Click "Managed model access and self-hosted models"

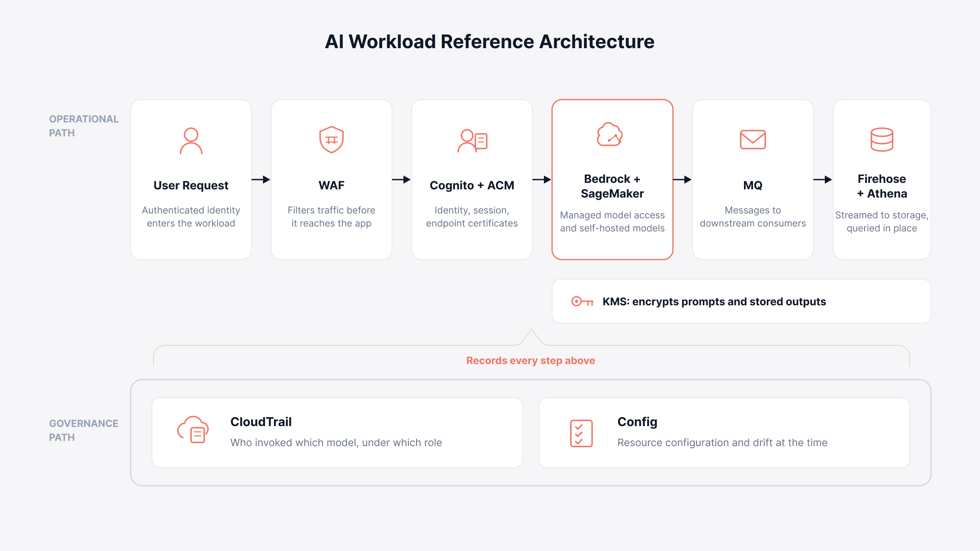coord(612,222)
